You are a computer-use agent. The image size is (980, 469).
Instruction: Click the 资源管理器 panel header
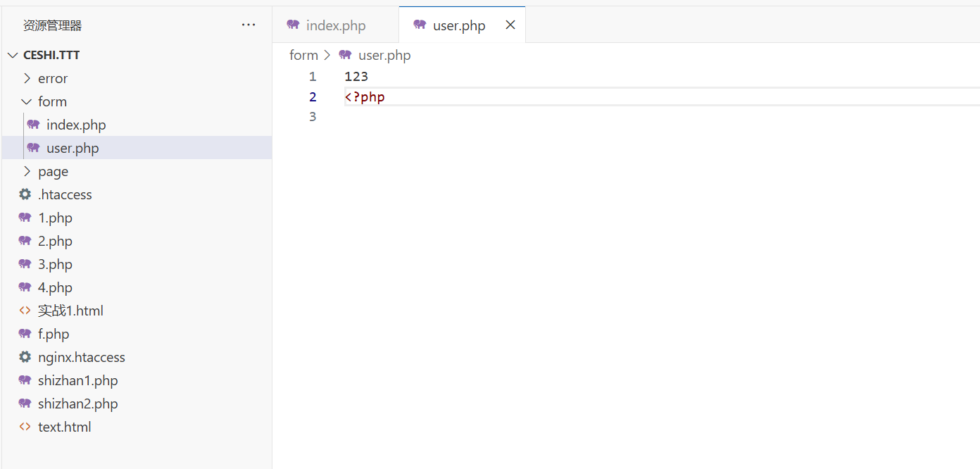click(53, 25)
